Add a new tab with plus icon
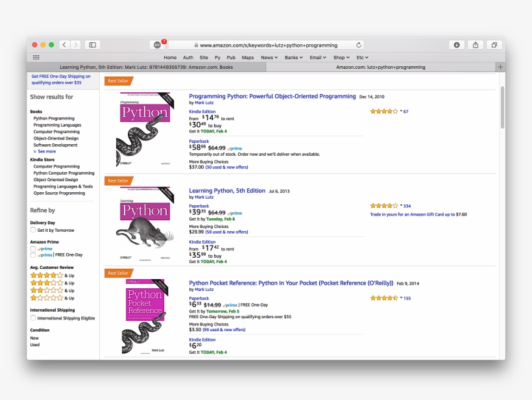 pos(500,67)
